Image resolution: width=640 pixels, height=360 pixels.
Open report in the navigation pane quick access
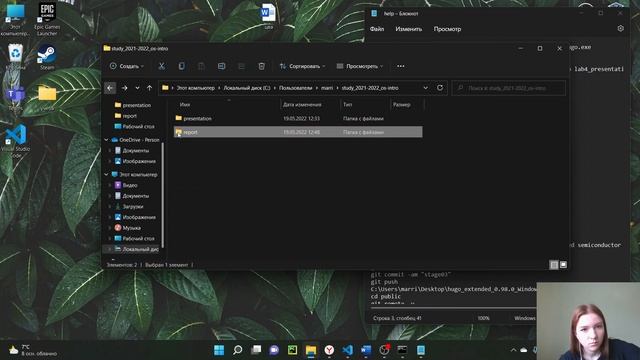pyautogui.click(x=129, y=116)
